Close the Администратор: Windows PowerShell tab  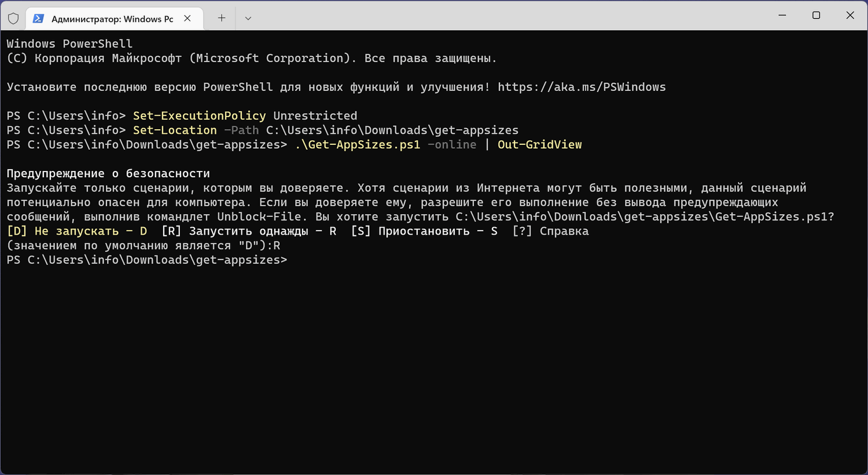point(187,19)
